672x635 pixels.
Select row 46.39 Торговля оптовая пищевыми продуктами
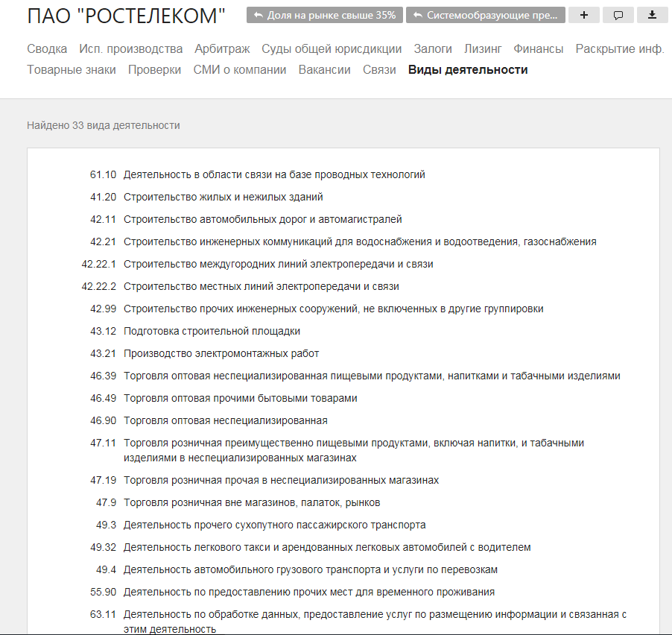(x=355, y=376)
